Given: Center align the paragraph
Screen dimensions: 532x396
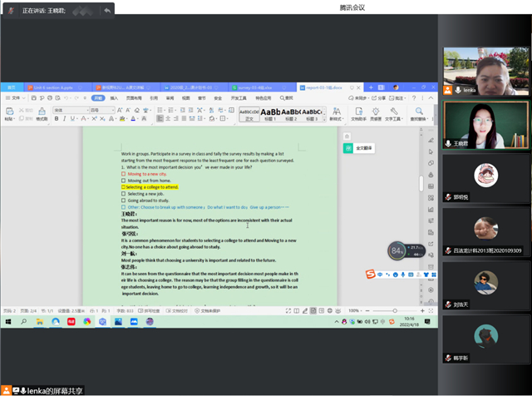Looking at the screenshot, I should (x=168, y=118).
